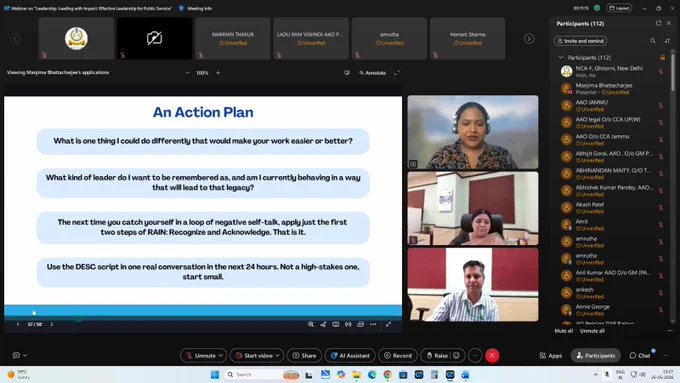Show next video thumbnails with right arrow

(529, 39)
